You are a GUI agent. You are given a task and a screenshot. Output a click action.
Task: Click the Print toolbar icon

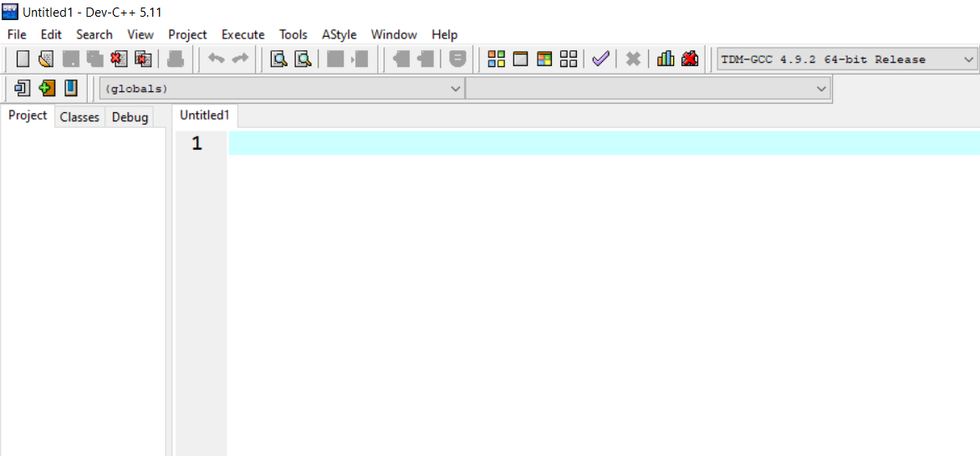coord(175,59)
